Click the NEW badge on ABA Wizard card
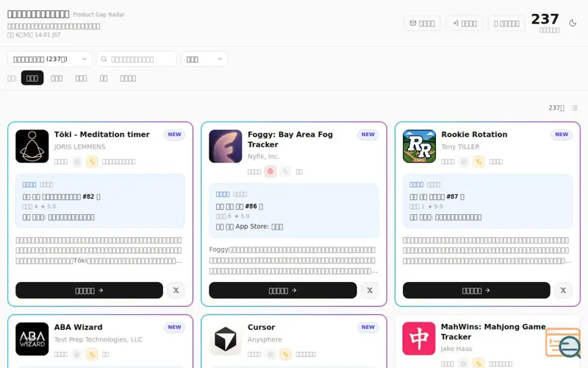Screen dimensions: 588x368 [x=174, y=327]
